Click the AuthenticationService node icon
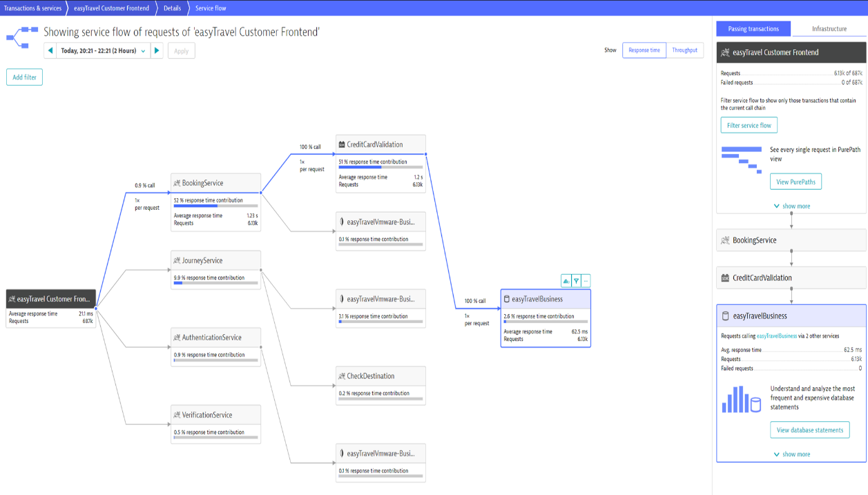 (x=177, y=338)
